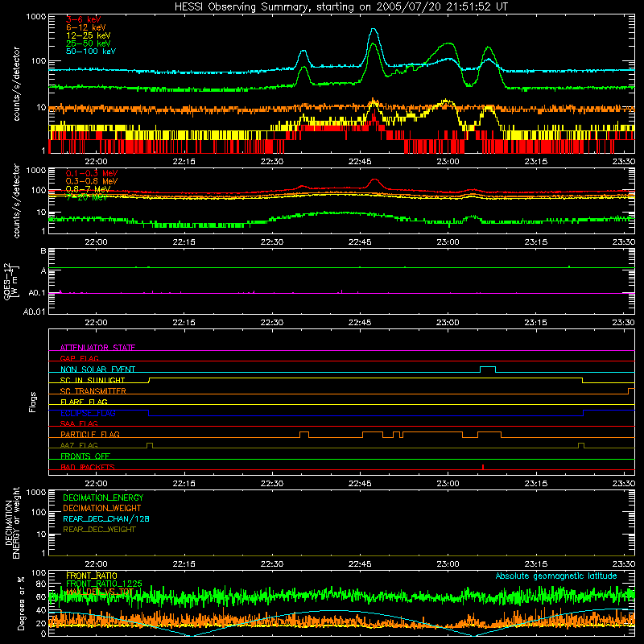Select the GAP_FLAG label
644x644 pixels.
click(79, 358)
